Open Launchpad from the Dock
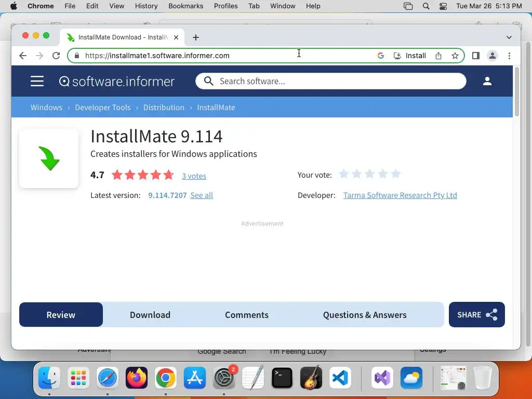The image size is (532, 399). coord(78,378)
